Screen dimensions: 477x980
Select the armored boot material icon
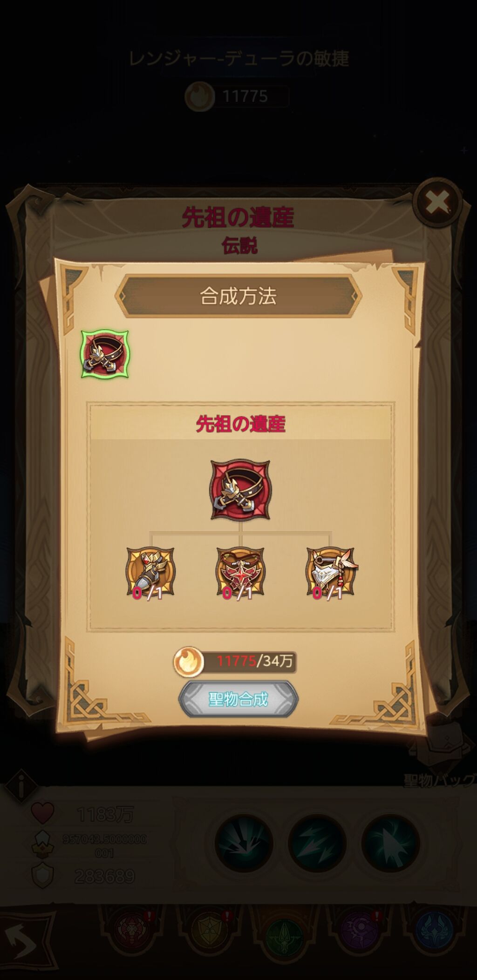(x=150, y=572)
